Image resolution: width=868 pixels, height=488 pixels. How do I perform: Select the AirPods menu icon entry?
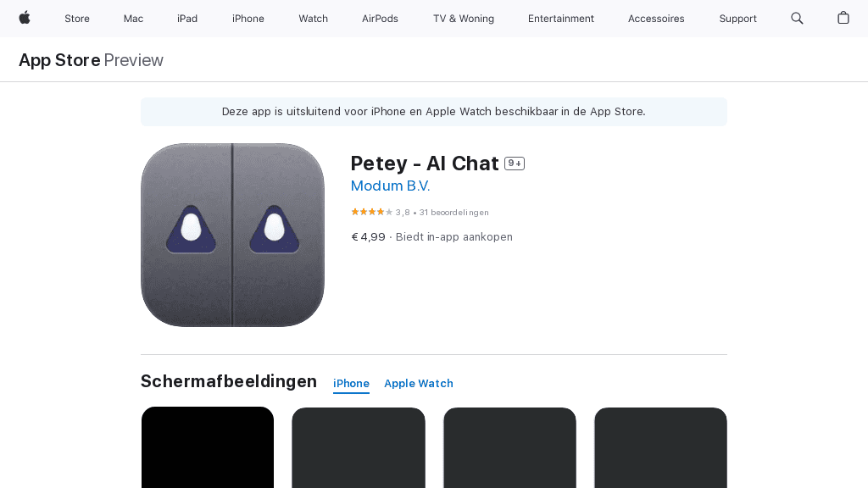(x=379, y=18)
